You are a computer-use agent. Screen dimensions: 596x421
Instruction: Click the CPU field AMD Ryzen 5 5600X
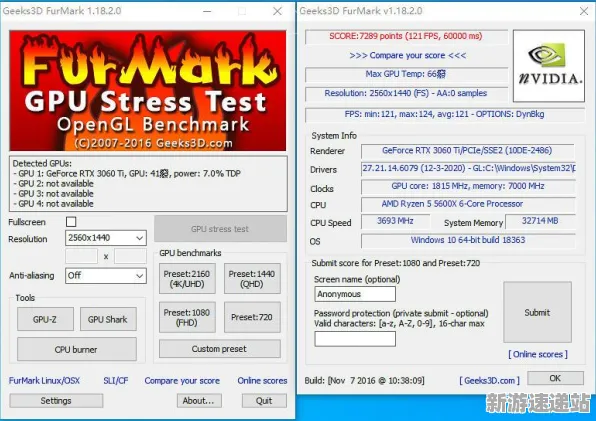pyautogui.click(x=468, y=204)
